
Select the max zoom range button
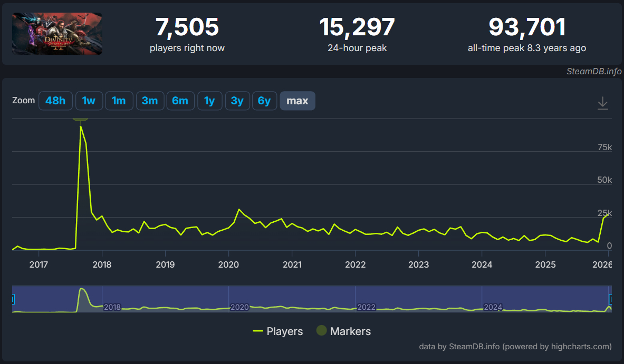[x=297, y=101]
